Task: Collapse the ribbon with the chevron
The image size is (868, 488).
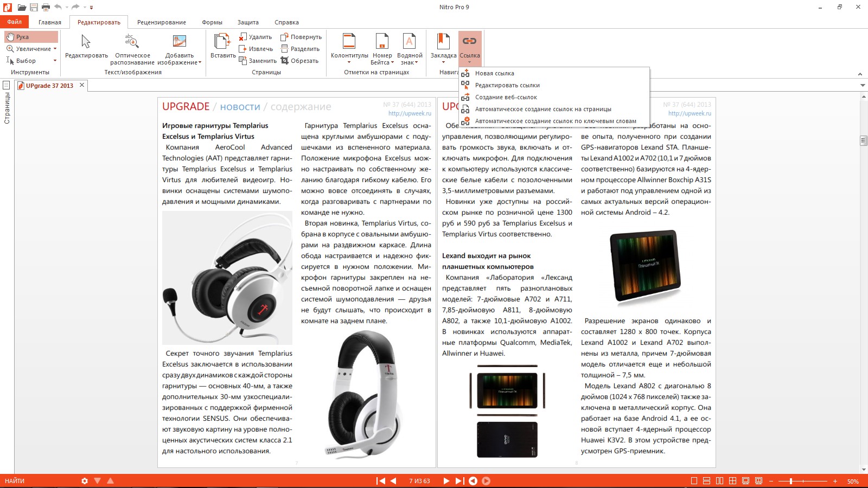Action: coord(860,74)
